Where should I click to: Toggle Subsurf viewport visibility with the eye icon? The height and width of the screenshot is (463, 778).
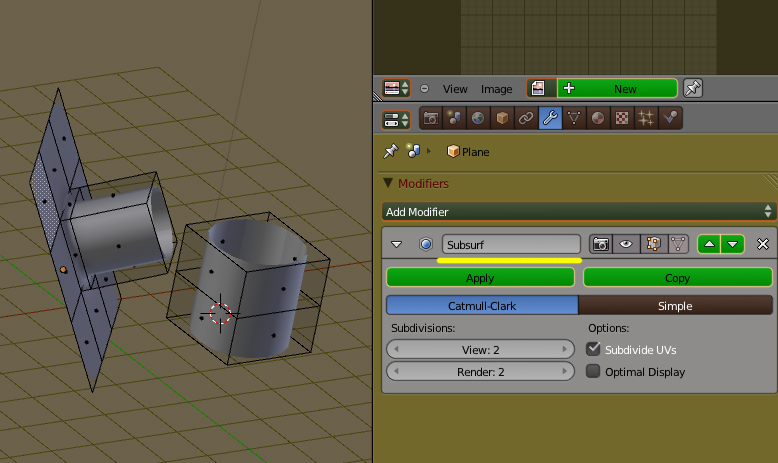pos(626,244)
